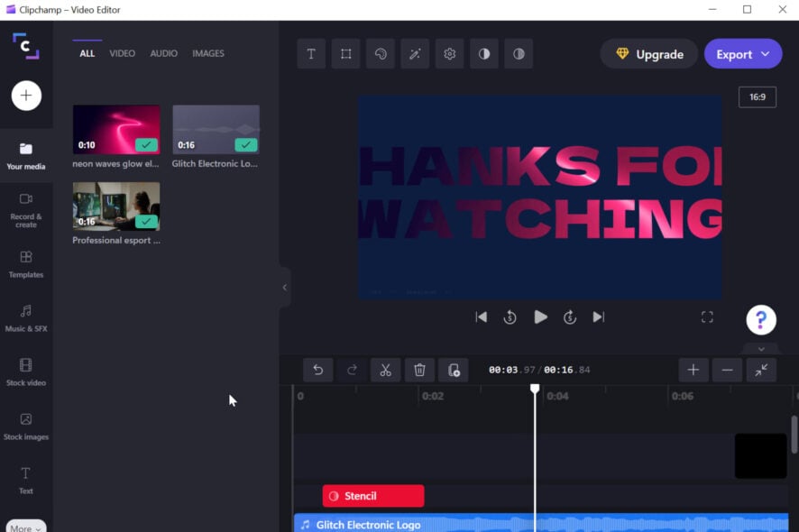Undo the last action
The image size is (799, 532).
318,370
